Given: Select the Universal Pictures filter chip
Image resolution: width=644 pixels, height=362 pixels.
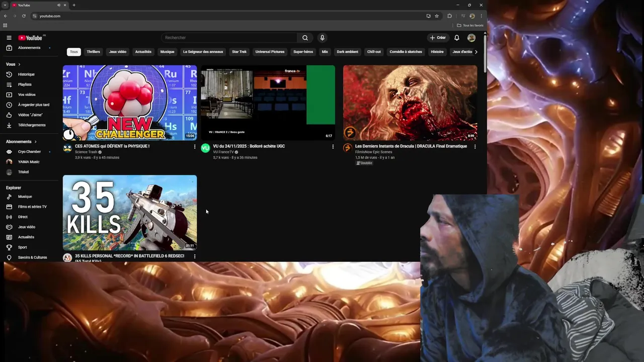Looking at the screenshot, I should point(270,52).
